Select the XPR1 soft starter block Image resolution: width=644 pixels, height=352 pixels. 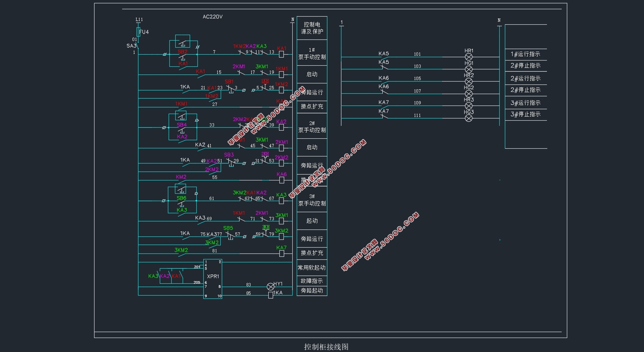point(213,279)
